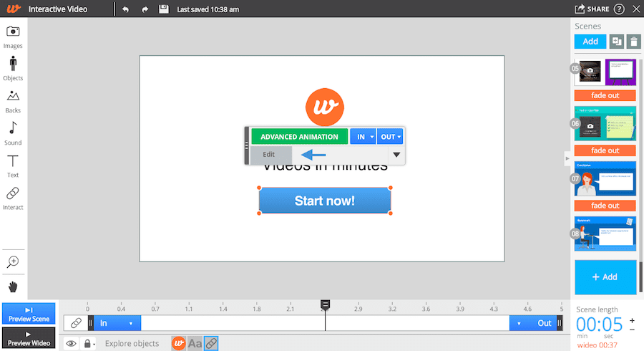Click the redo arrow
The image size is (644, 351).
pyautogui.click(x=145, y=9)
